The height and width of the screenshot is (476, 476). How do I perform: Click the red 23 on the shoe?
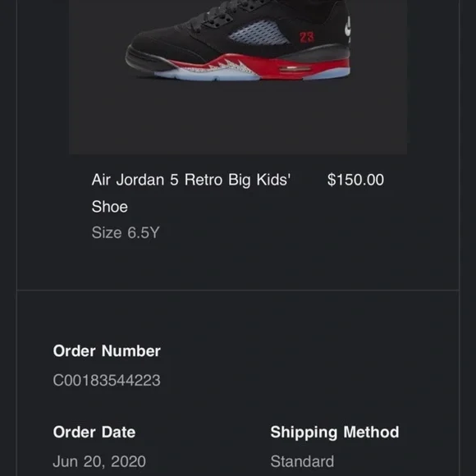click(307, 37)
